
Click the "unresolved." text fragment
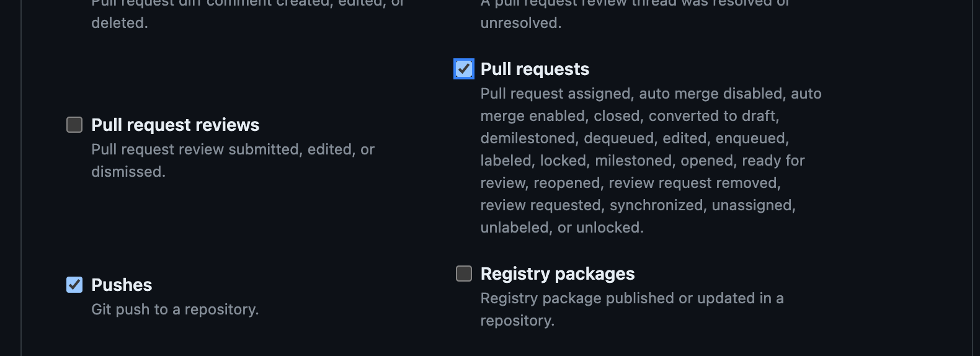[521, 23]
